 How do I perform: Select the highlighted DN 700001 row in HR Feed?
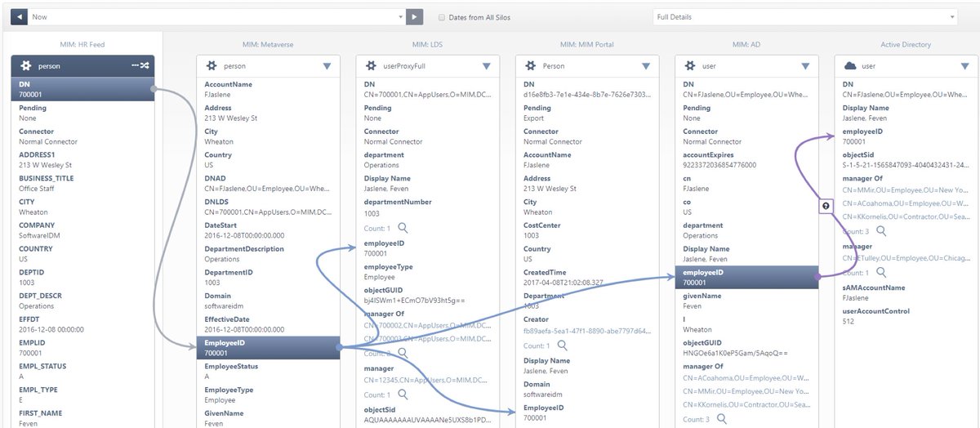[82, 89]
